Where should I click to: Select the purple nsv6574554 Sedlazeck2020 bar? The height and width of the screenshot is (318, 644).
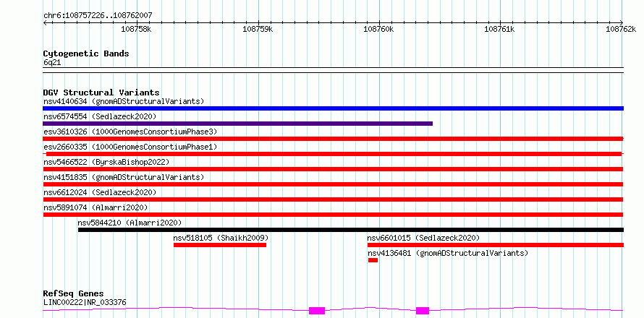(237, 124)
